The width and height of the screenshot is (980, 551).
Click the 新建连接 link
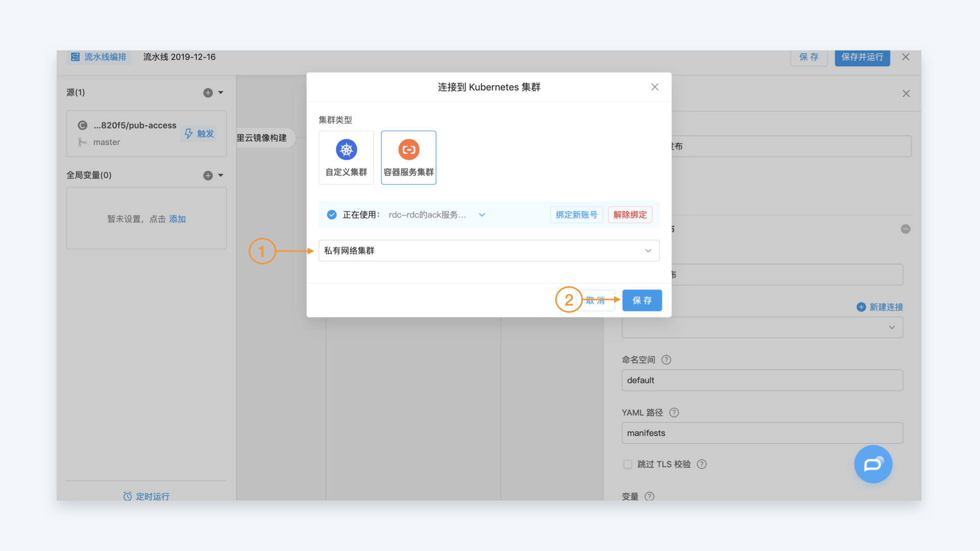[880, 307]
